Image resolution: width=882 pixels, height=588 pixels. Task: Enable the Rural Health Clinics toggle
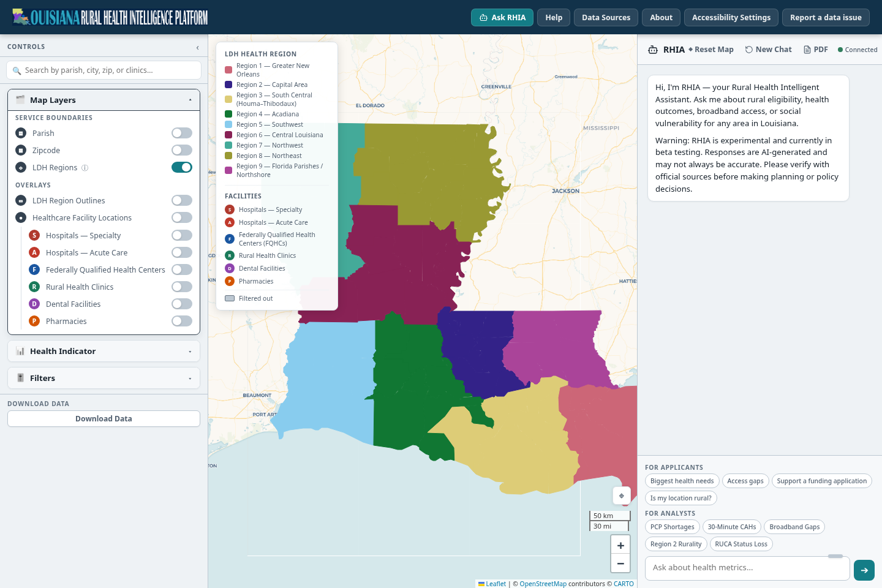click(182, 287)
